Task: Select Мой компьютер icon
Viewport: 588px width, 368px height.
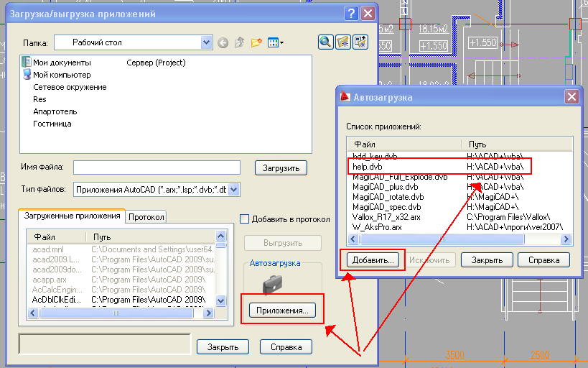Action: point(27,74)
